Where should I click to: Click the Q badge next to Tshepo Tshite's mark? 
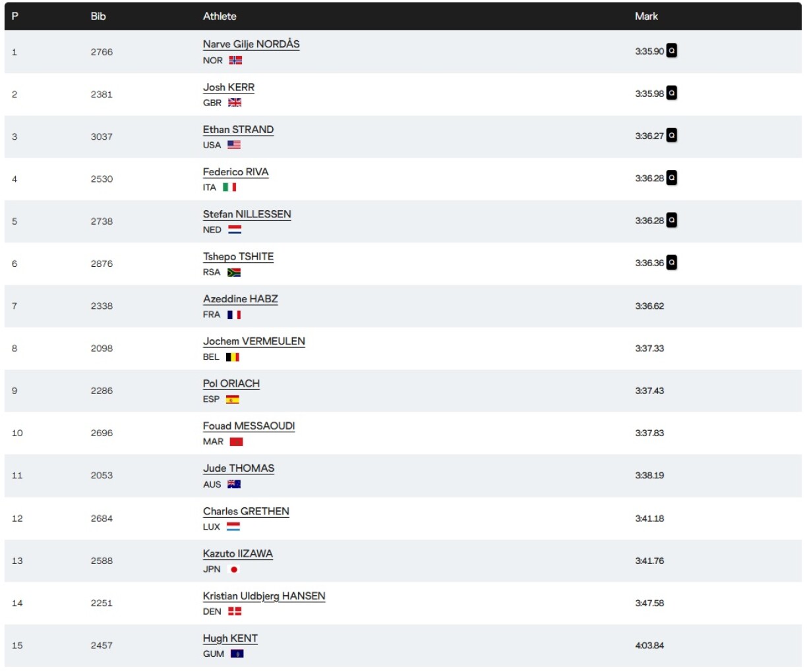pos(671,263)
